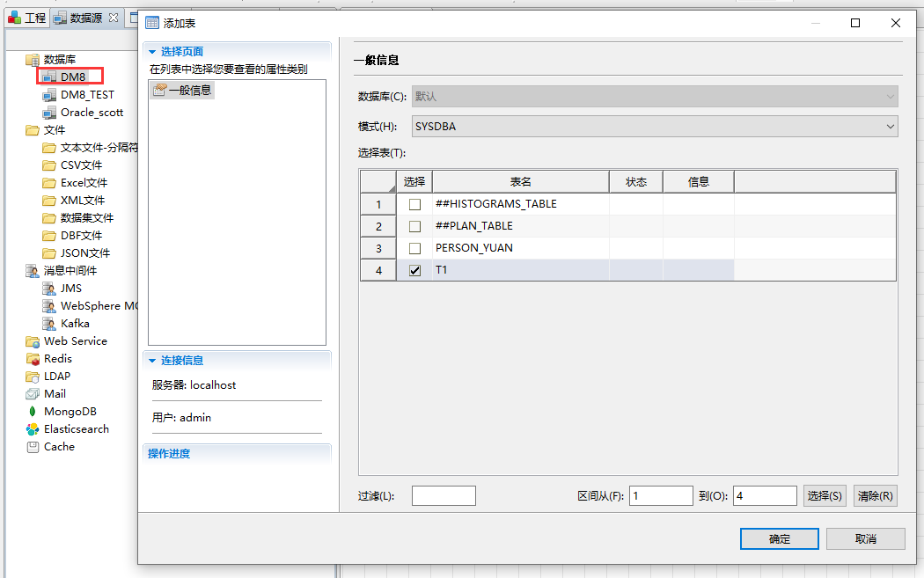Click the 确定 button
This screenshot has width=924, height=578.
(779, 539)
